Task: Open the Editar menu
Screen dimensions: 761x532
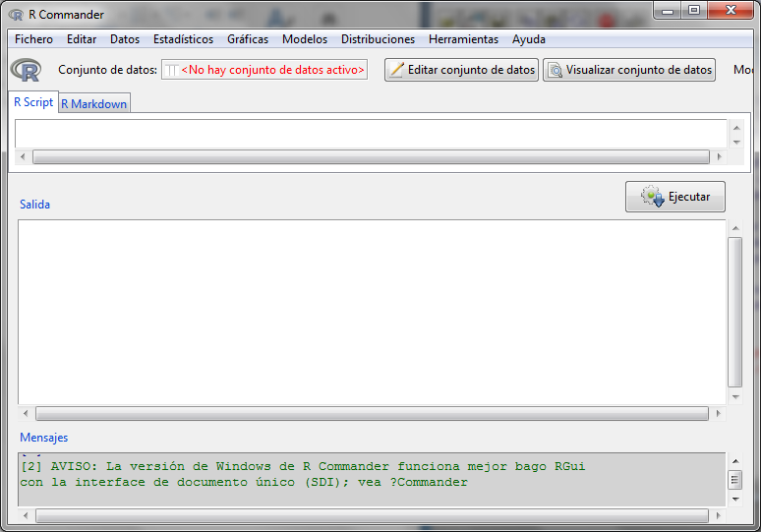Action: [x=82, y=39]
